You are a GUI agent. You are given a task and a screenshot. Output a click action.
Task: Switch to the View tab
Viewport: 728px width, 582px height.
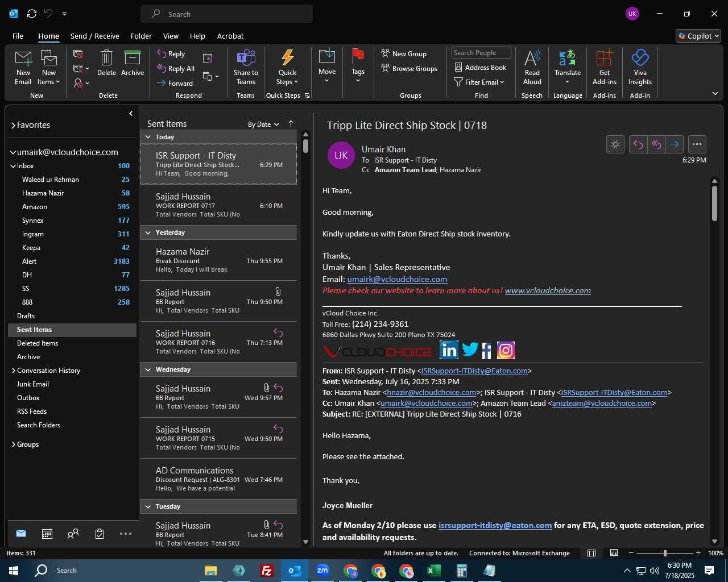click(171, 36)
